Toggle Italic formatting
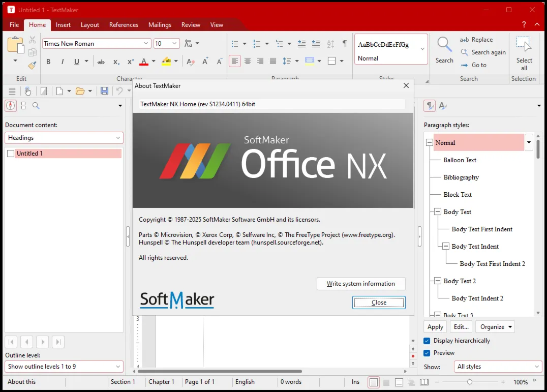 (x=63, y=62)
